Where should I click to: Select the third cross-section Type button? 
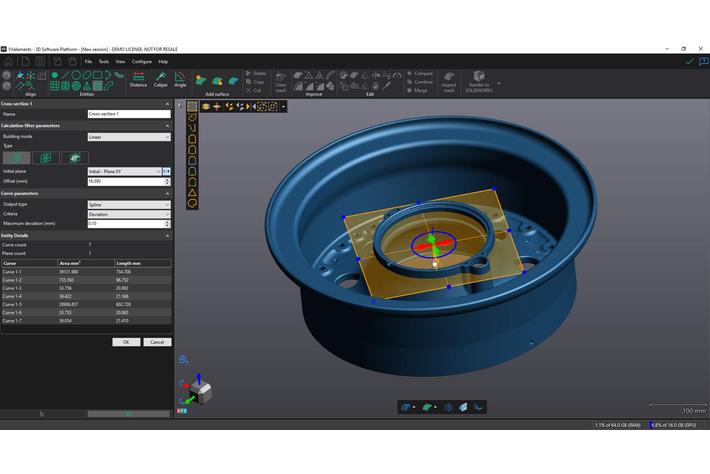(x=75, y=158)
